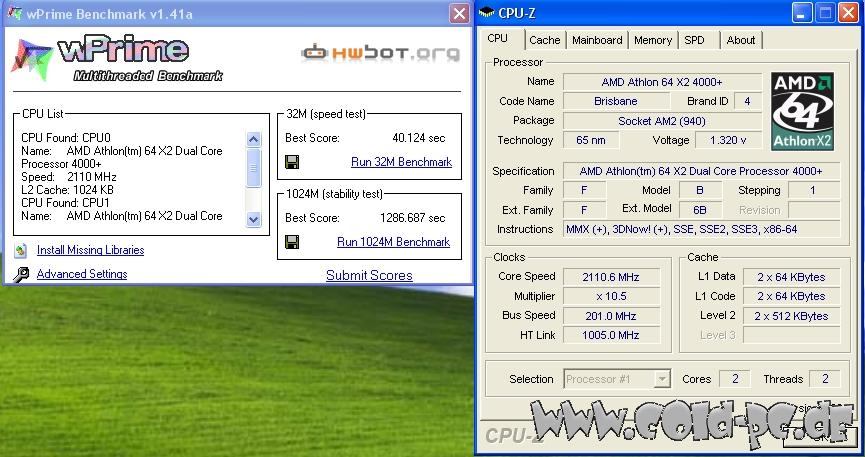This screenshot has width=865, height=457.
Task: Click the Advanced Settings wrench icon
Action: 20,274
